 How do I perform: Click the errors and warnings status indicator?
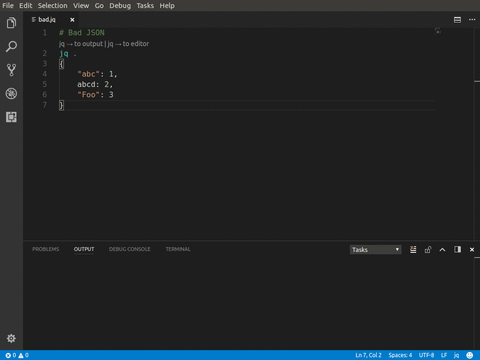click(x=17, y=355)
